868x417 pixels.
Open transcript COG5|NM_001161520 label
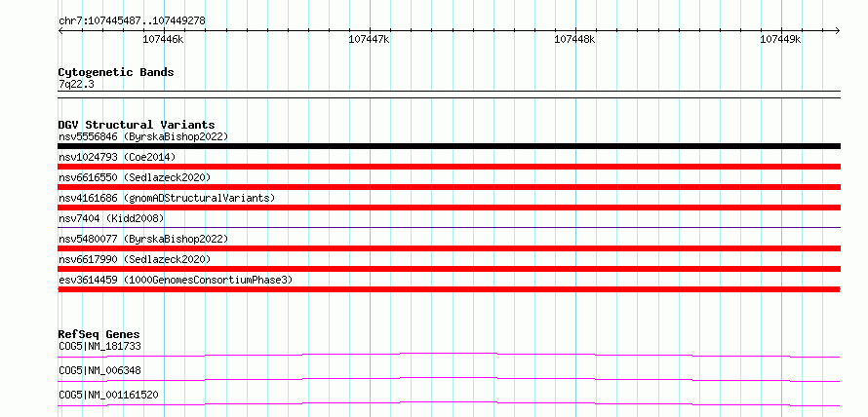[x=108, y=395]
